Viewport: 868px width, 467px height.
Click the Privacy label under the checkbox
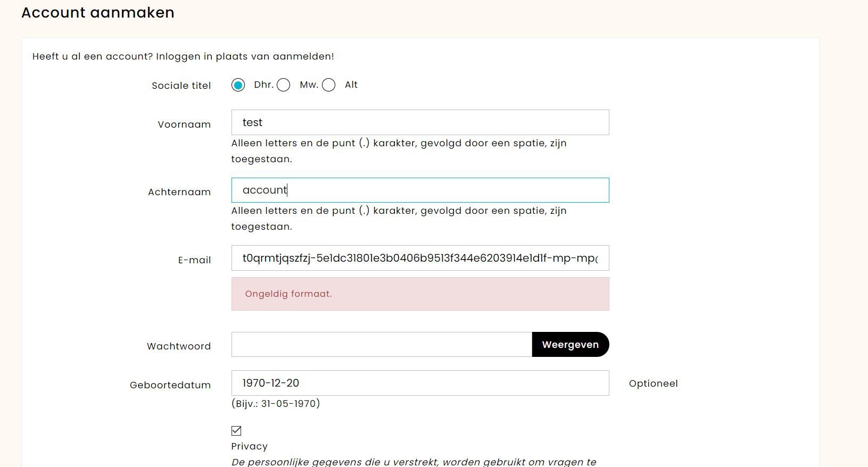[x=249, y=446]
